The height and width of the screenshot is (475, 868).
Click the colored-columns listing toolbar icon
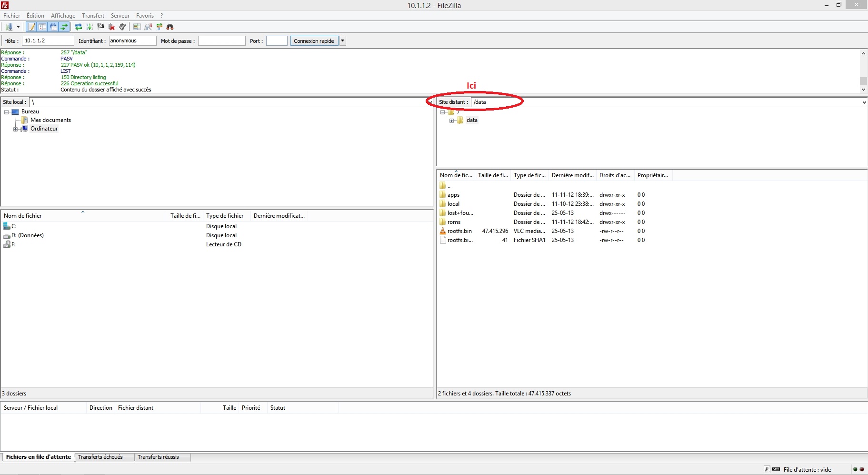tap(137, 27)
